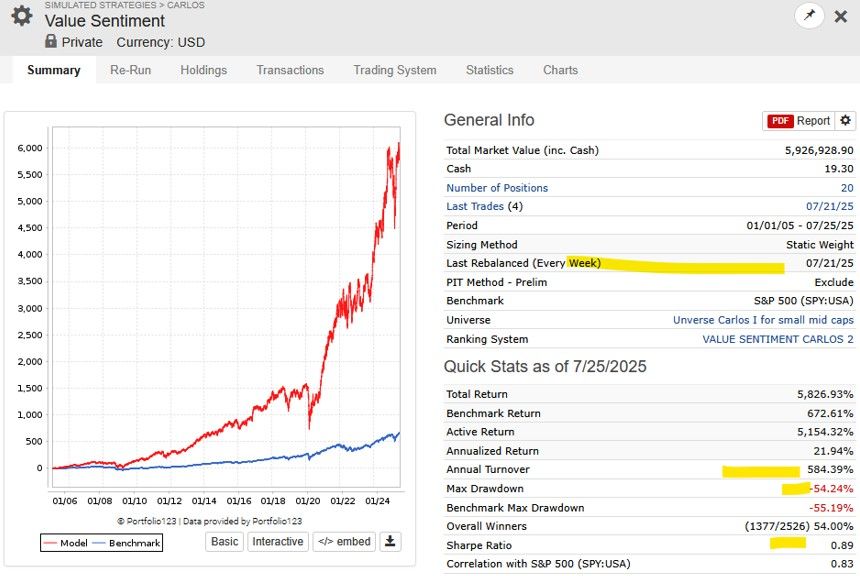The height and width of the screenshot is (576, 860).
Task: Open VALUE SENTIMENT CARLOS 2 ranking system
Action: [x=778, y=339]
